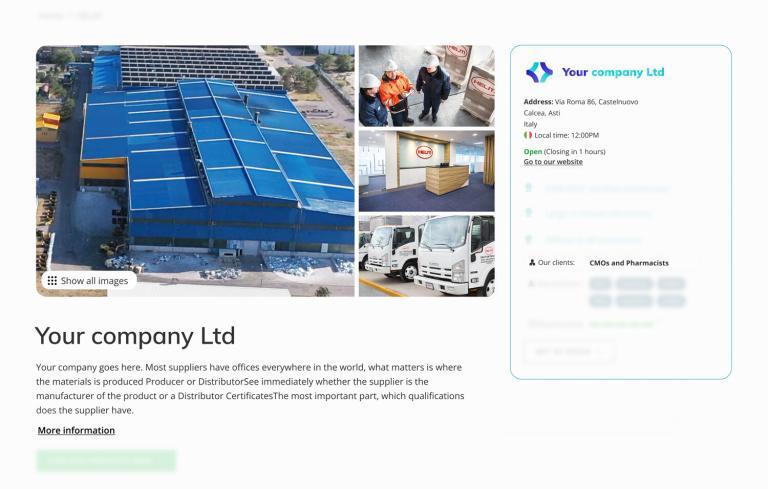Viewport: 768px width, 489px height.
Task: Click the Show all images button
Action: point(89,281)
